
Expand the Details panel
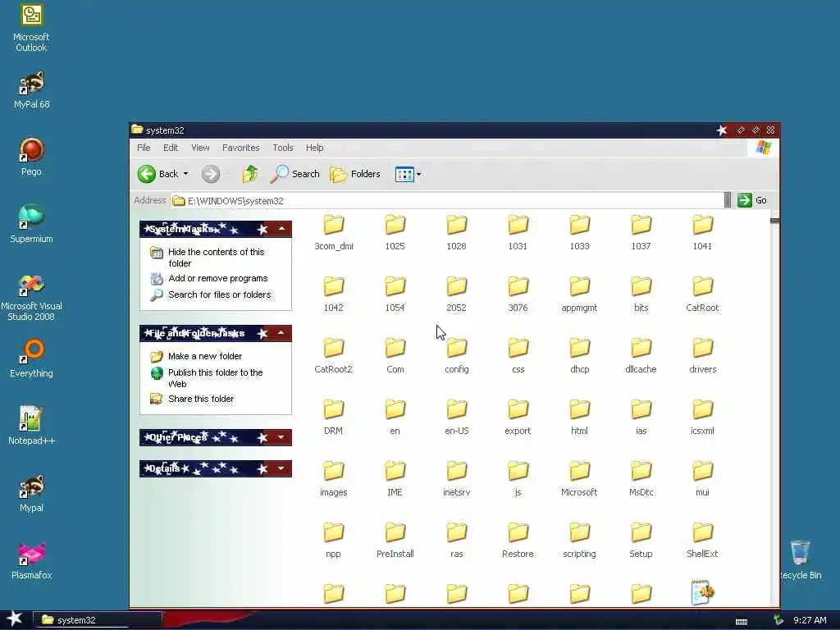tap(281, 468)
